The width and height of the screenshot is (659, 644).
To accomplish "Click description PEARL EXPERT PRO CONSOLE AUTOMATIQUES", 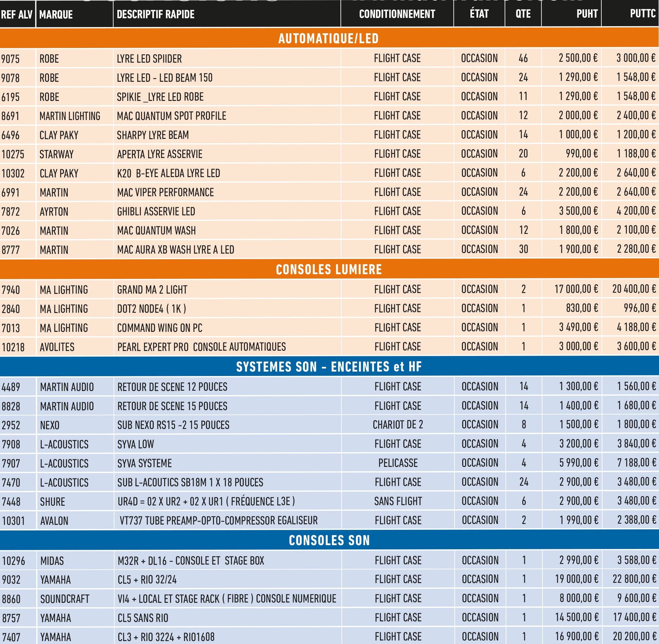I will click(x=202, y=347).
